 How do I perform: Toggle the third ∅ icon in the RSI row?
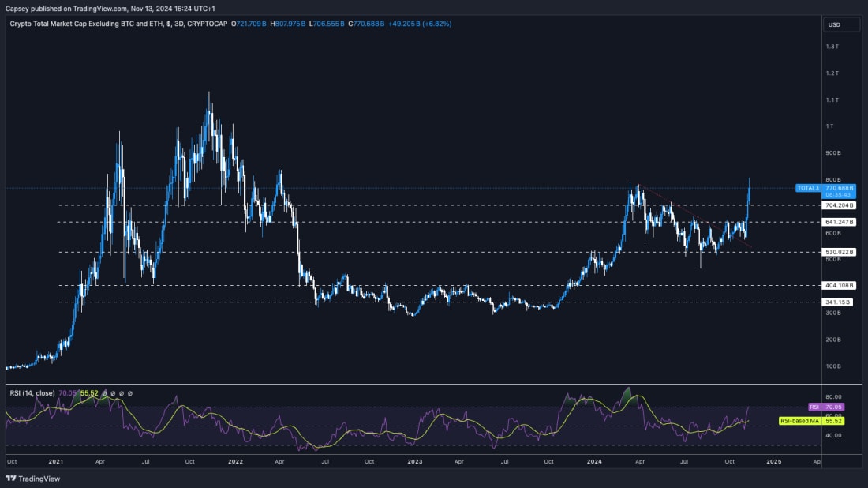tap(122, 393)
